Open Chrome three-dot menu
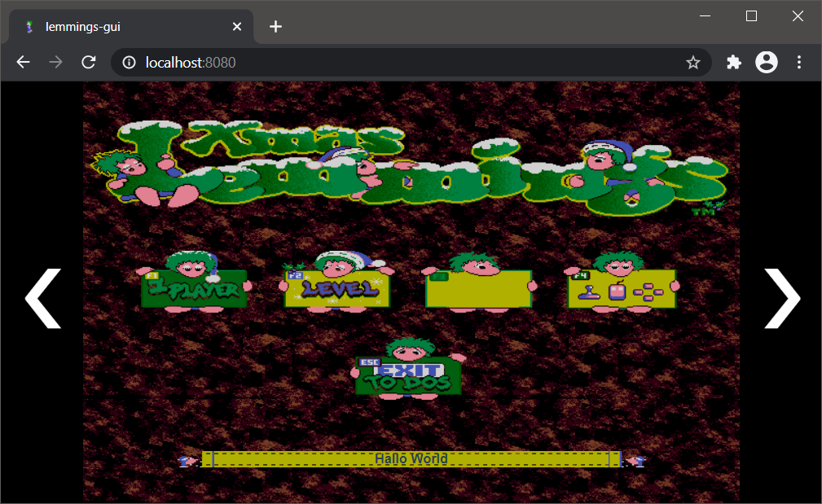Screen dimensions: 822x504 pyautogui.click(x=799, y=63)
